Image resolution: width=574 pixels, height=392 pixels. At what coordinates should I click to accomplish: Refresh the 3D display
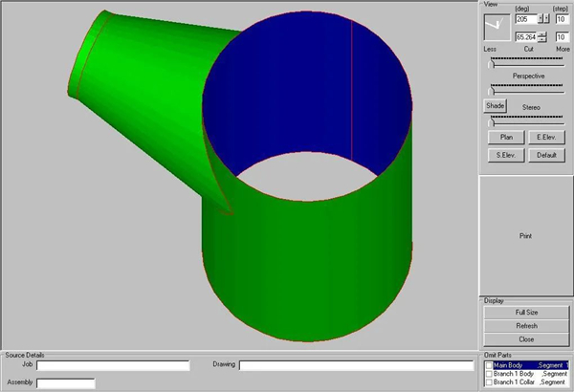pyautogui.click(x=525, y=326)
